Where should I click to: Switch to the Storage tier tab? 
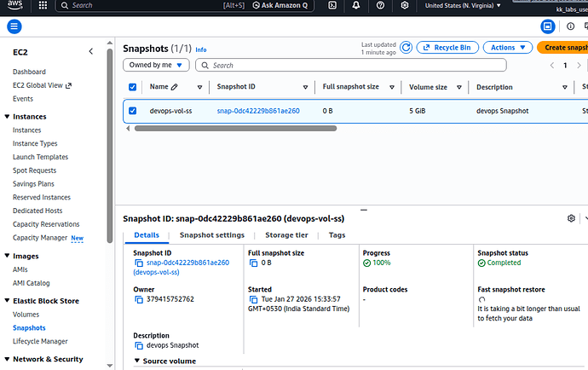(285, 235)
